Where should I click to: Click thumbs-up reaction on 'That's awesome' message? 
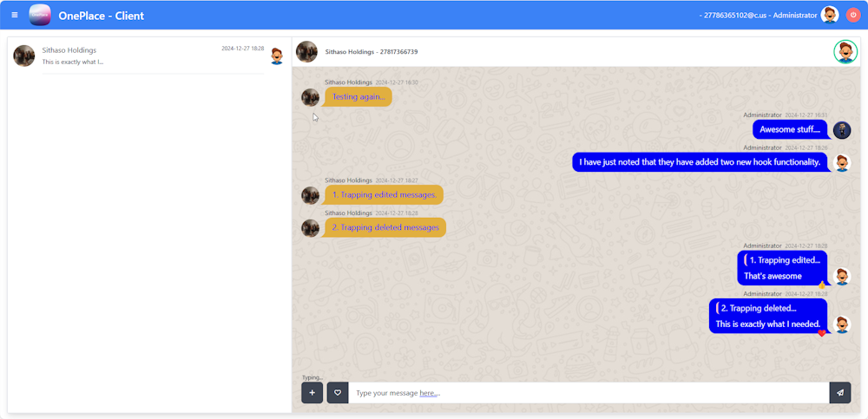(x=822, y=285)
